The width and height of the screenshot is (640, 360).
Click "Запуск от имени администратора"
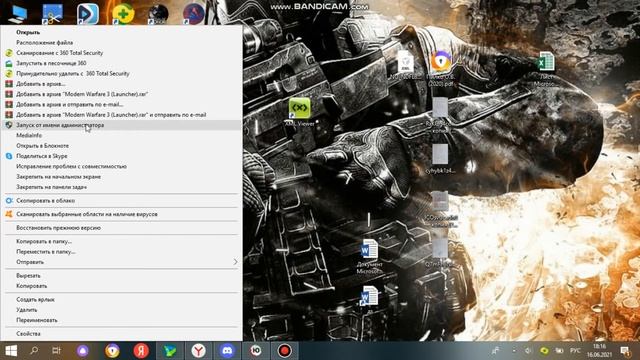click(x=60, y=125)
